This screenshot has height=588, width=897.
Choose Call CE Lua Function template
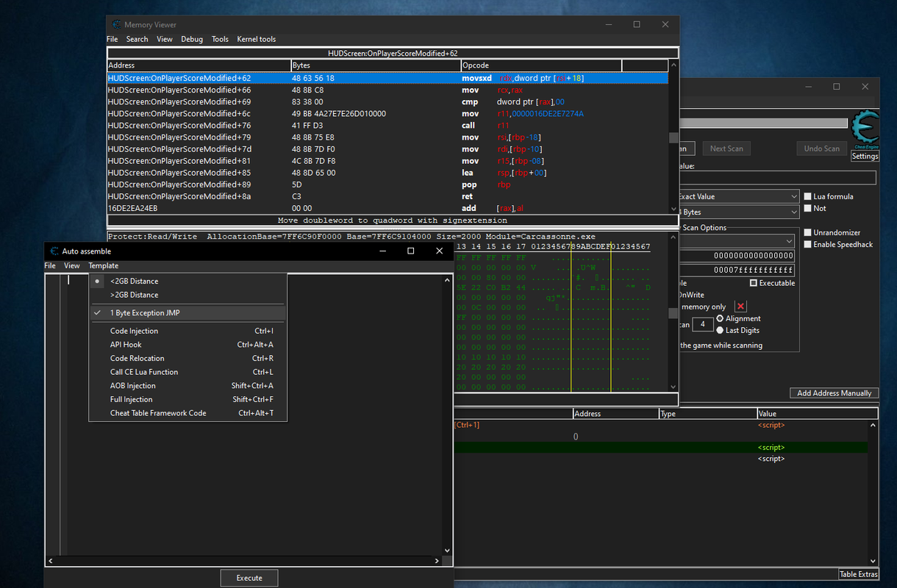pos(187,372)
